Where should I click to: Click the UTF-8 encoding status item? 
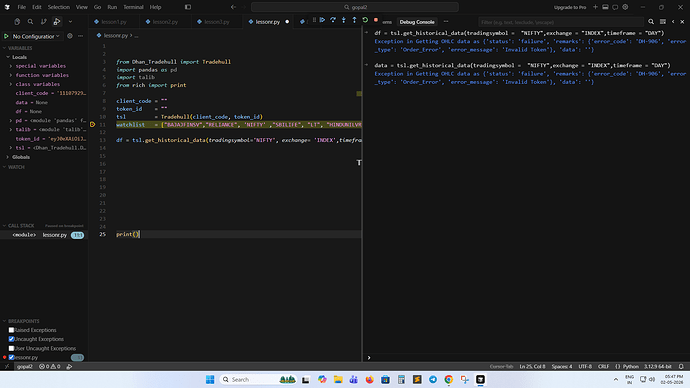point(585,366)
